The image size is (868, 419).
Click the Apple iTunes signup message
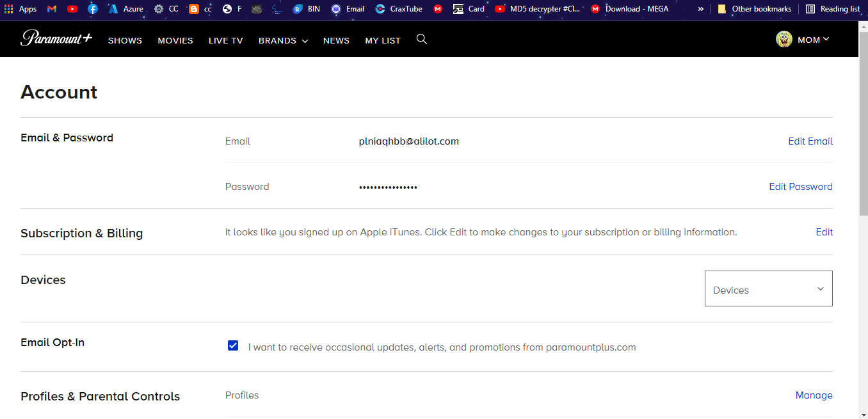click(481, 232)
